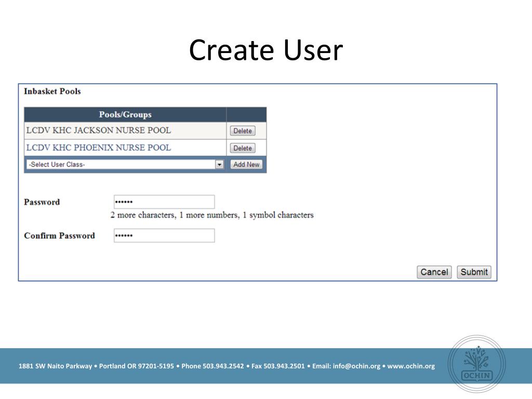This screenshot has height=399, width=532.
Task: Delete the LCDV KHC JACKSON NURSE POOL row
Action: tap(242, 130)
